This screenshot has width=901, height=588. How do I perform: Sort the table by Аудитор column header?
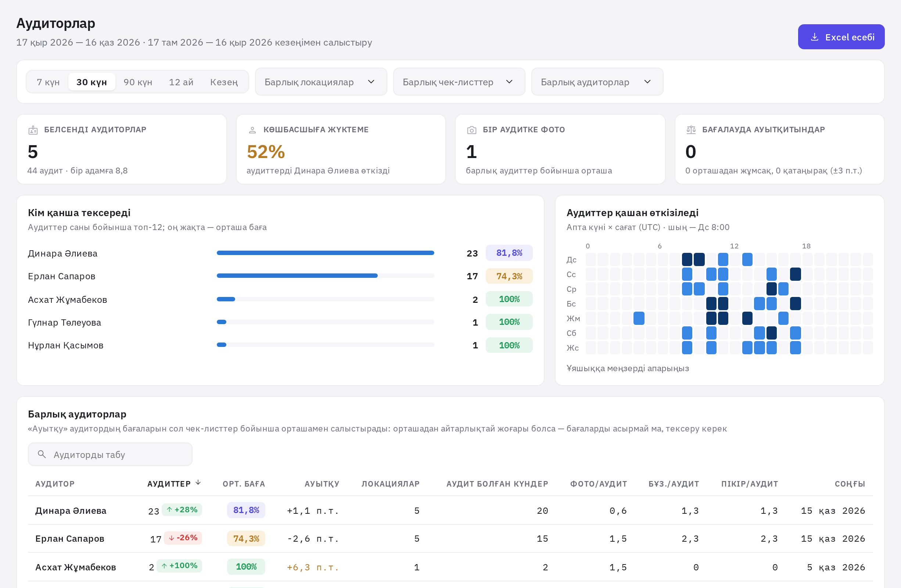click(x=55, y=484)
